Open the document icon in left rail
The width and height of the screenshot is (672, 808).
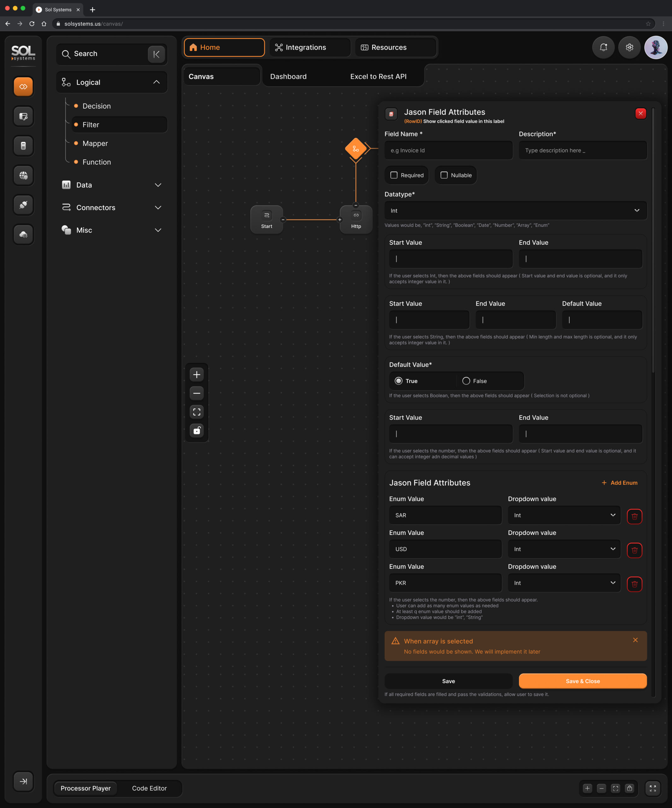[23, 146]
